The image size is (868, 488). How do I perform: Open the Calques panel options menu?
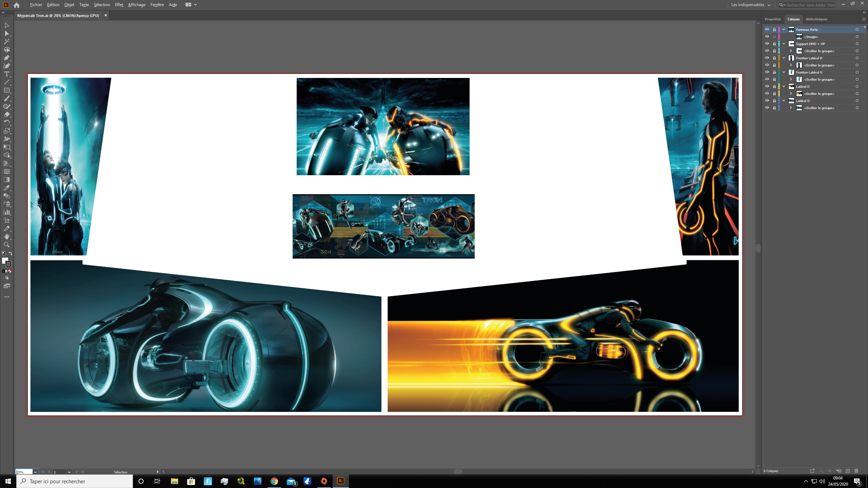point(864,19)
